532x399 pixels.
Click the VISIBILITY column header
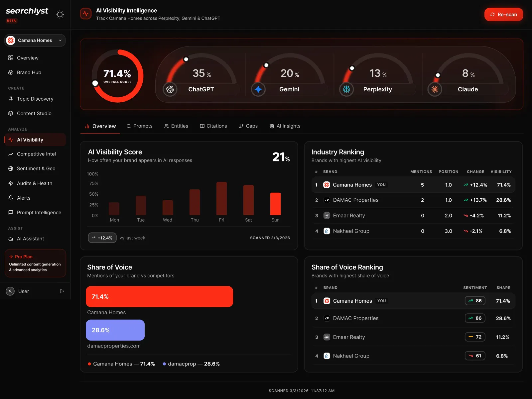pos(501,172)
